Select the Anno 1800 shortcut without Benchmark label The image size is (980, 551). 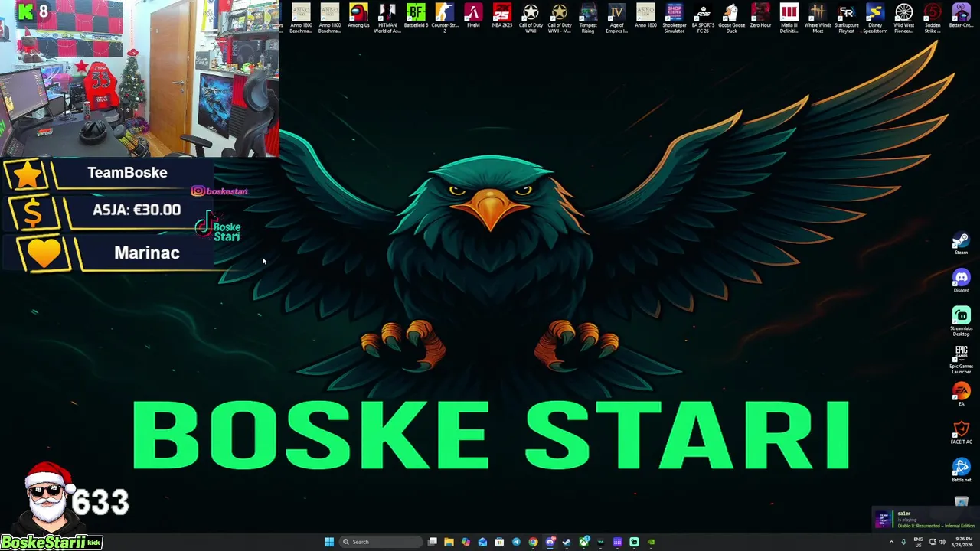(645, 17)
